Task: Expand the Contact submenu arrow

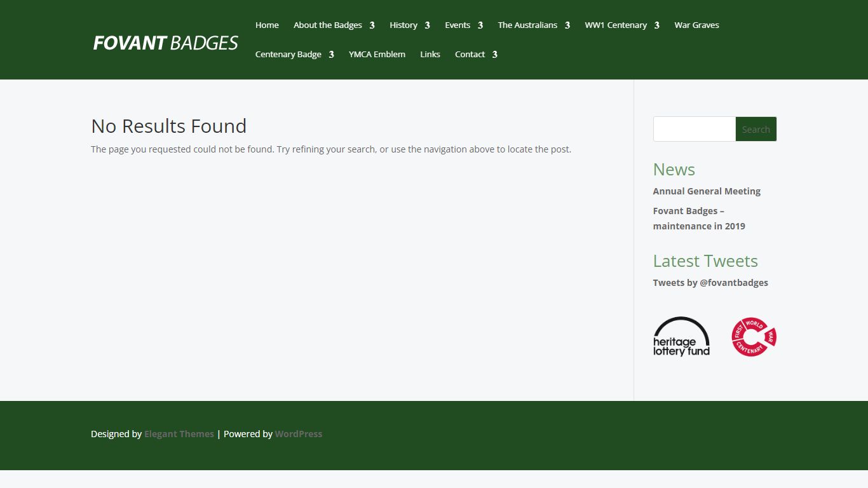Action: click(x=494, y=55)
